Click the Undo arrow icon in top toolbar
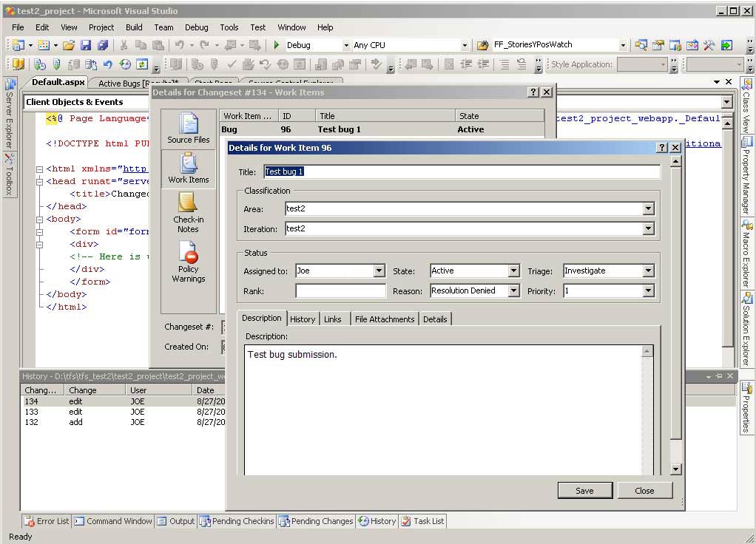Viewport: 756px width, 544px height. point(179,45)
